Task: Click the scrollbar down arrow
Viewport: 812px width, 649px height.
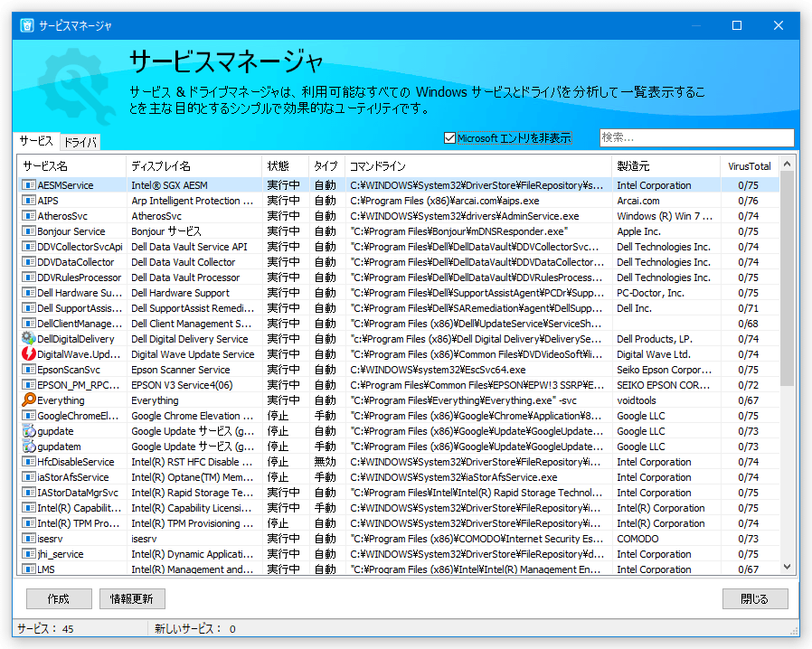Action: pos(788,567)
